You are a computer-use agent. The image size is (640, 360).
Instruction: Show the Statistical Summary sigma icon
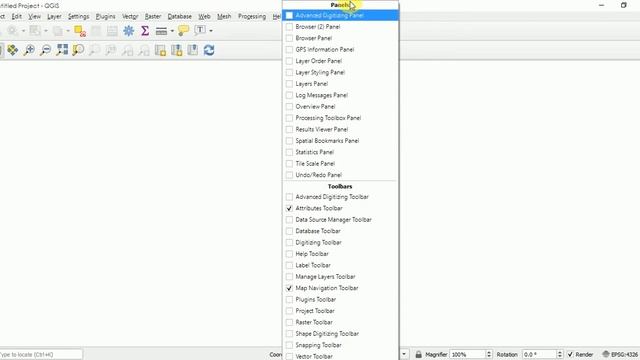[x=145, y=31]
